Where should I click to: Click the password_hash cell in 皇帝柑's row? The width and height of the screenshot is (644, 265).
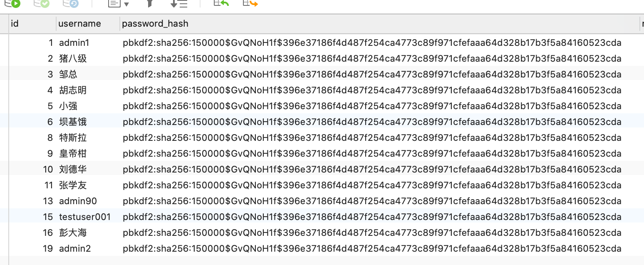[380, 153]
